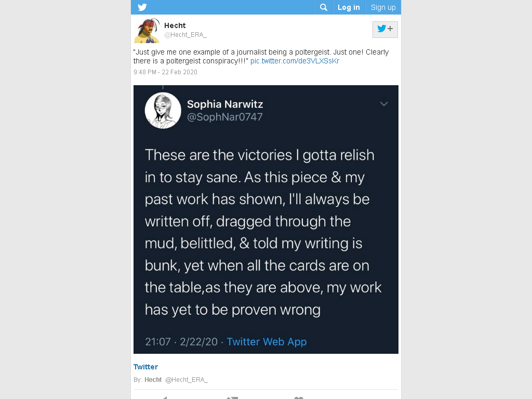The height and width of the screenshot is (399, 532).
Task: Click the Twitter link under the image
Action: coord(145,367)
